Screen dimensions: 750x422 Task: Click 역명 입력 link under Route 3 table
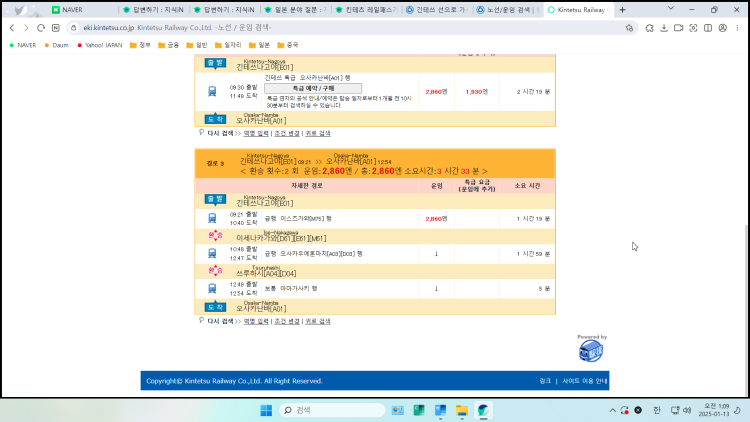(256, 322)
